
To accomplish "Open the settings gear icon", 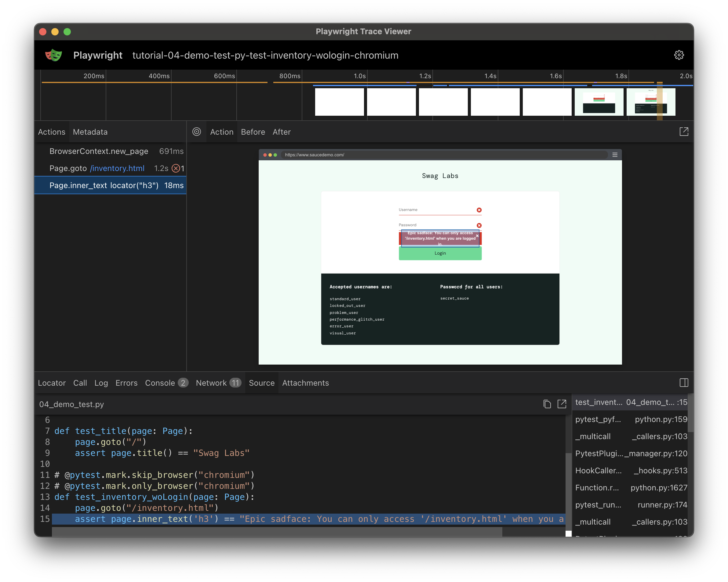I will click(679, 55).
